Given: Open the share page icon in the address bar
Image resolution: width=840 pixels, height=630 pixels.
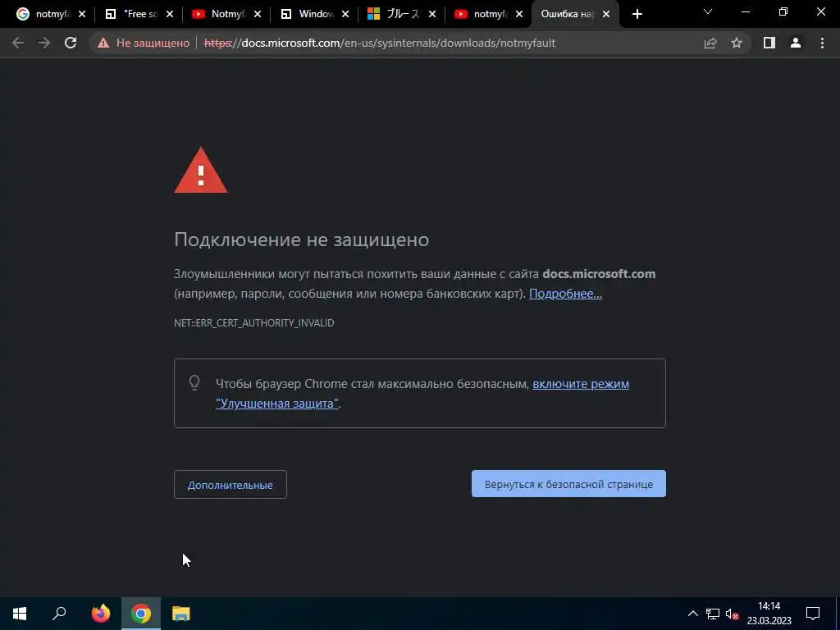Looking at the screenshot, I should click(710, 43).
